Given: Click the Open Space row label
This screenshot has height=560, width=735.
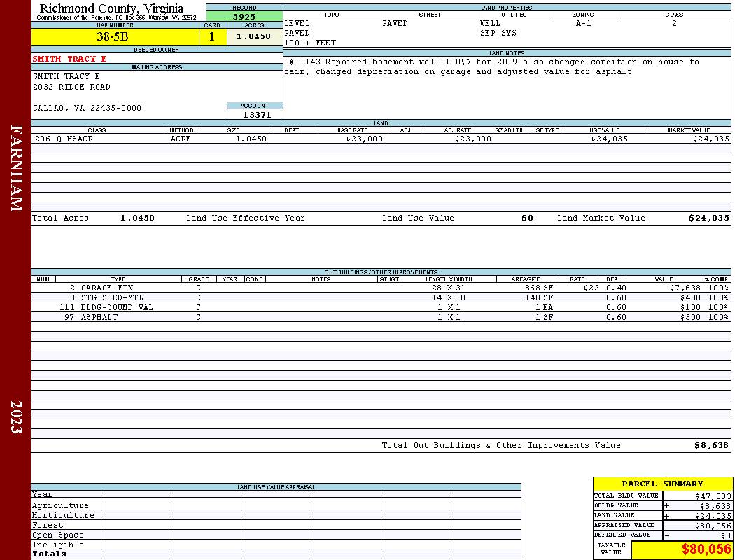Looking at the screenshot, I should point(57,535).
